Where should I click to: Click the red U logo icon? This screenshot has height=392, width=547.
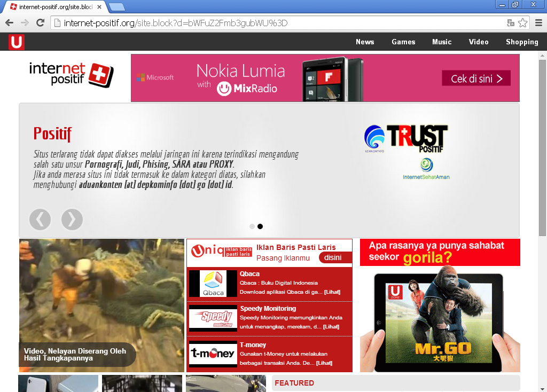tap(17, 42)
